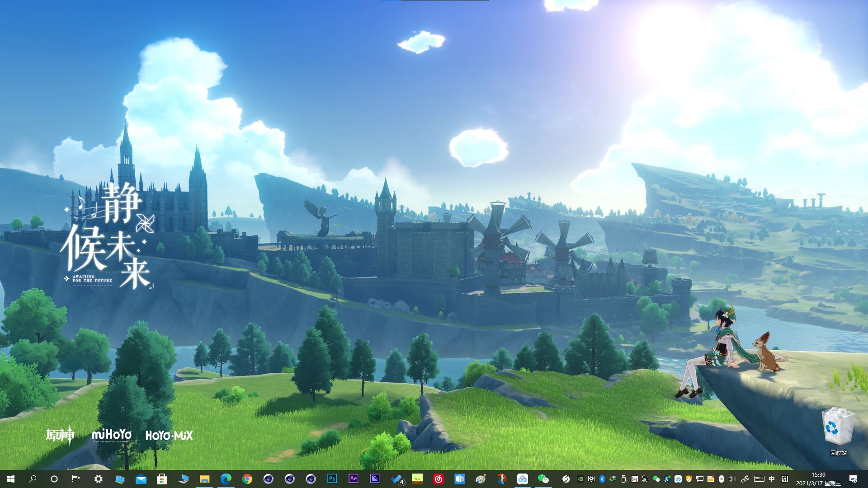Image resolution: width=868 pixels, height=488 pixels.
Task: Open the network status tray icon
Action: 700,479
